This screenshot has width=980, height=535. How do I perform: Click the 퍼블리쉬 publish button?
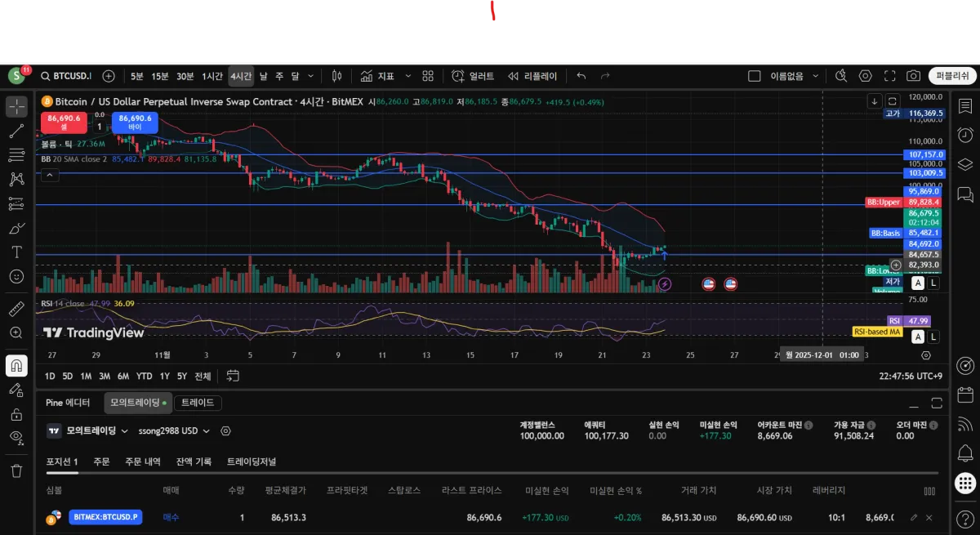coord(952,76)
